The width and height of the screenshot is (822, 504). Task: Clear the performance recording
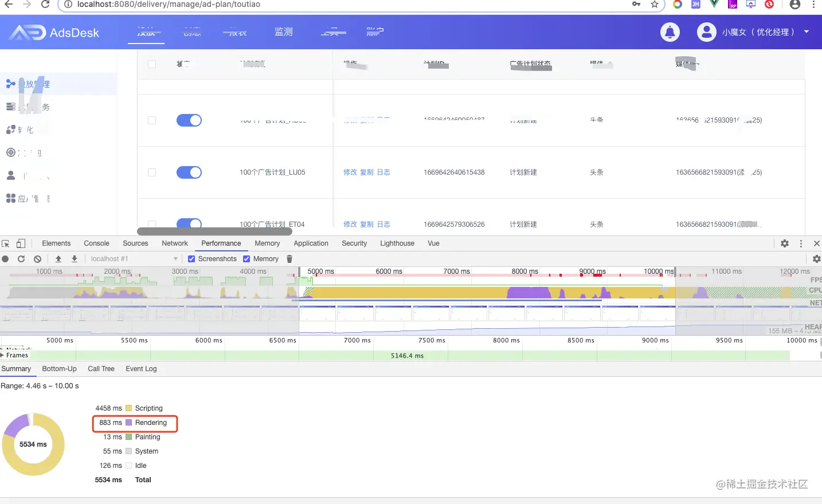point(37,259)
